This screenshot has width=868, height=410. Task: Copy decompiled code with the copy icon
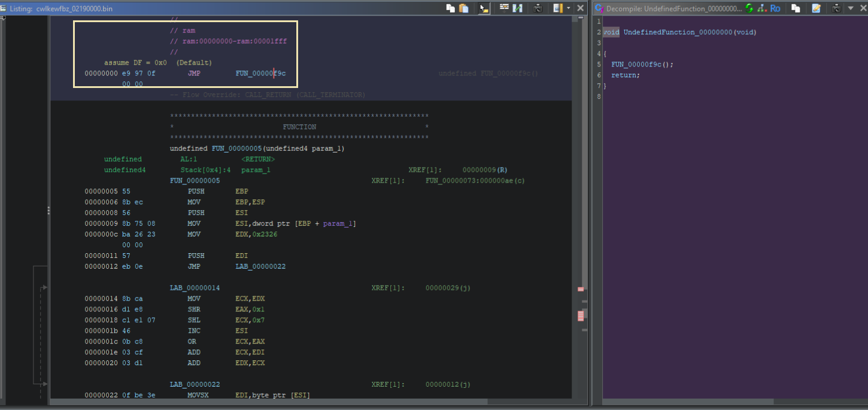(796, 8)
